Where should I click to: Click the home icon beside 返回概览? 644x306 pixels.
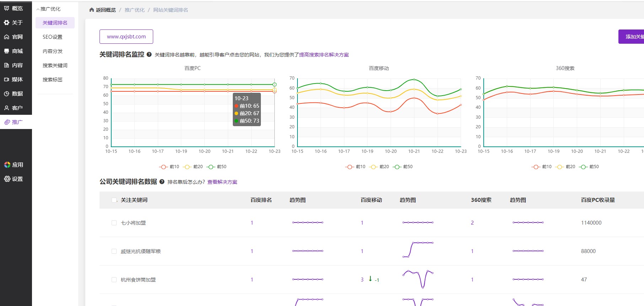point(92,10)
